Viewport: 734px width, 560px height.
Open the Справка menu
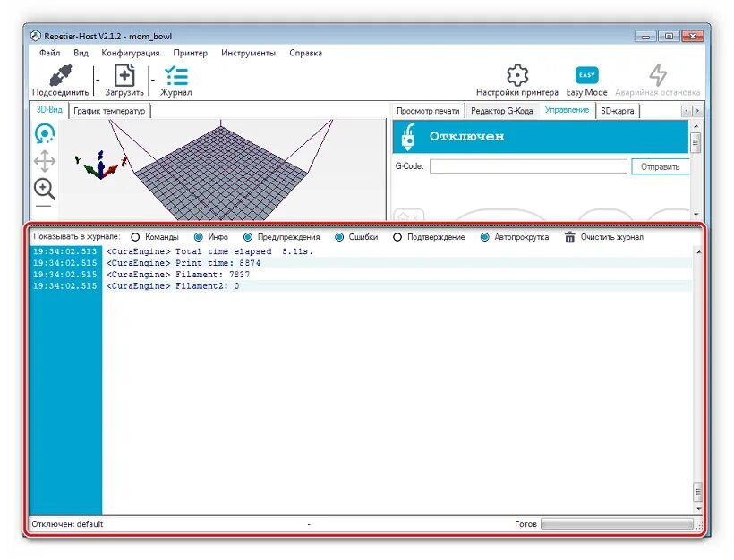coord(305,53)
